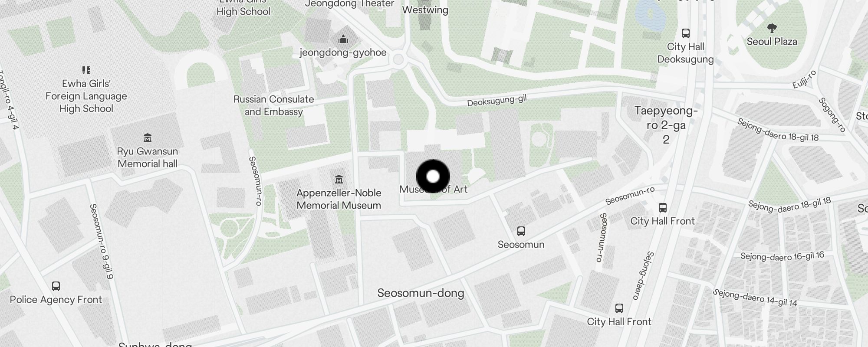Click the black location pin marker
This screenshot has height=347, width=868.
[x=433, y=177]
